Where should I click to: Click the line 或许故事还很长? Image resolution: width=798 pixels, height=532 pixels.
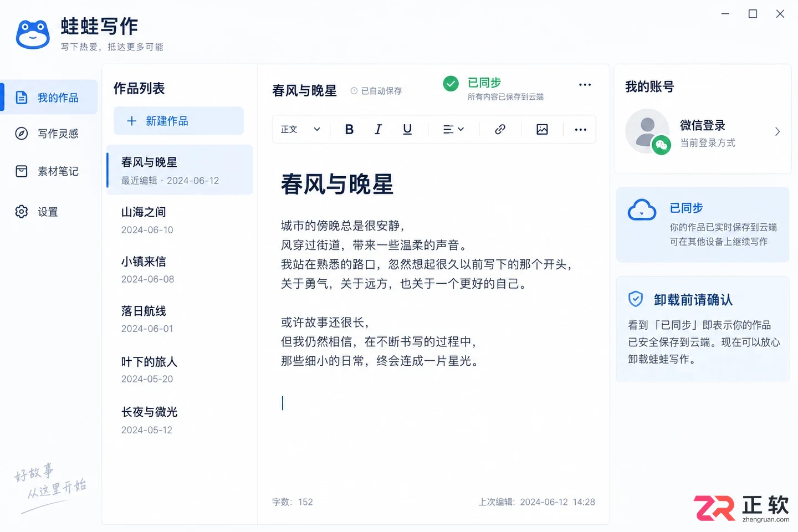pos(325,323)
